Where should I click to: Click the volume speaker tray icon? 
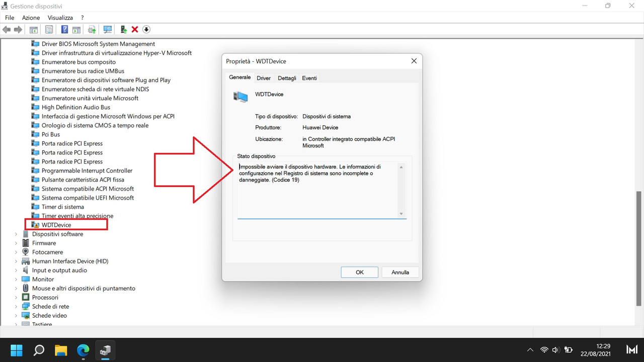click(x=556, y=350)
